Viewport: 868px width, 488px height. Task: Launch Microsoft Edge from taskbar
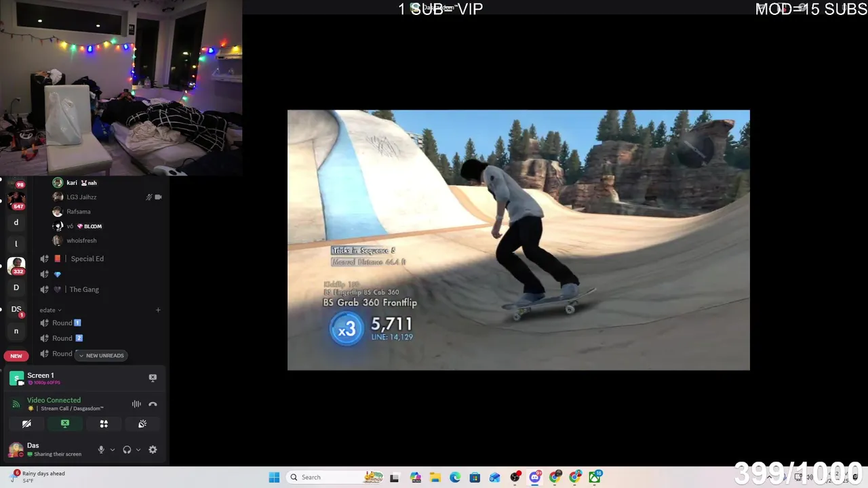click(455, 477)
